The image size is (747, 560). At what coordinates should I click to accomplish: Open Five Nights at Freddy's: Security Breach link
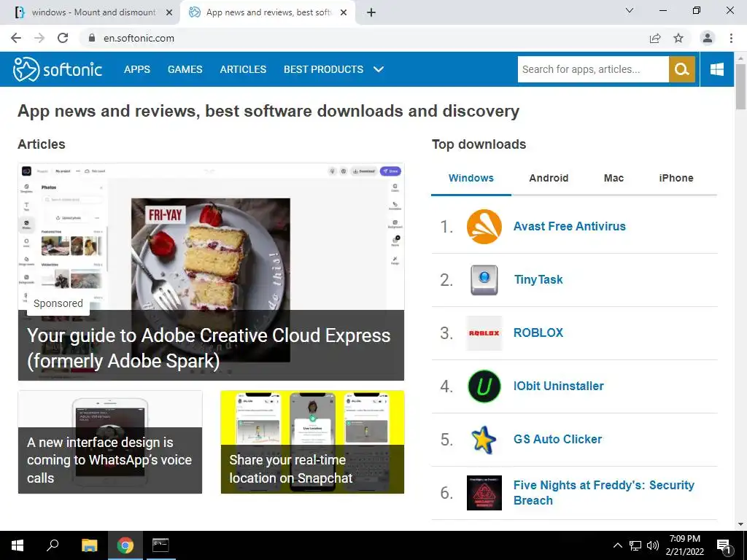603,493
